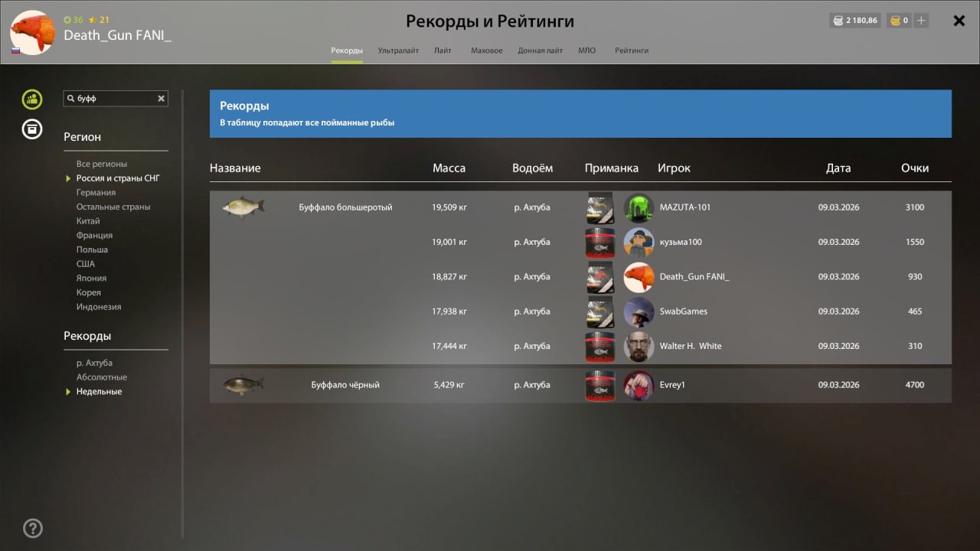Select the Абсолютные records filter

pos(102,377)
